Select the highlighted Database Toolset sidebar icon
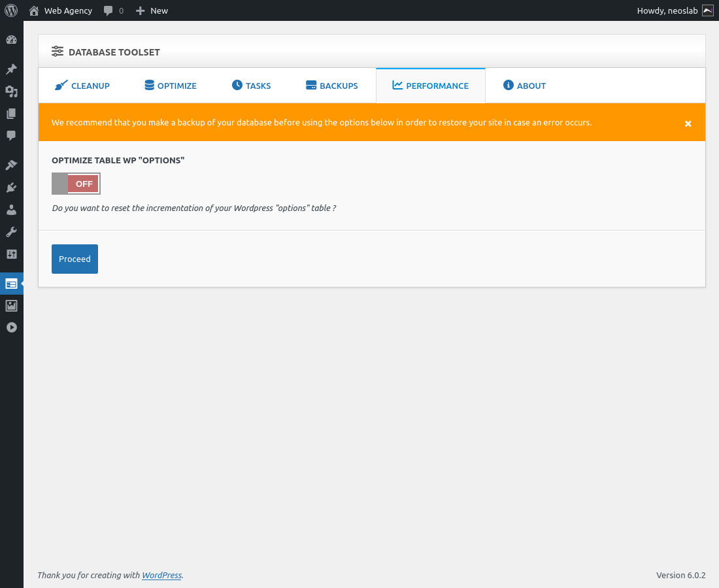Viewport: 719px width, 588px height. tap(12, 284)
